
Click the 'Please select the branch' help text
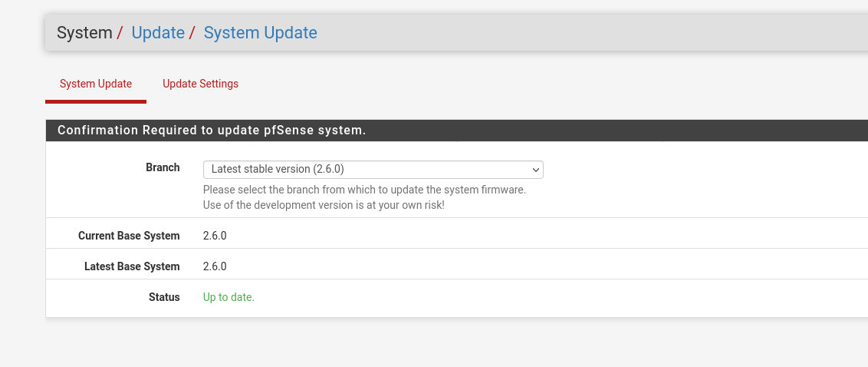[x=364, y=190]
